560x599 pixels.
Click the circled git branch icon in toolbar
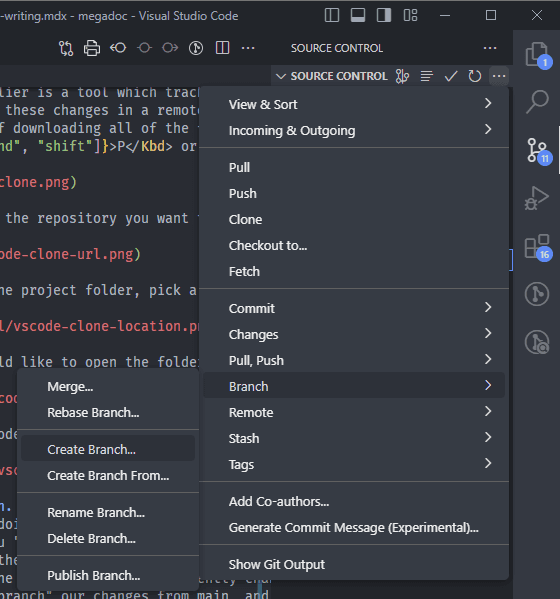tap(196, 48)
